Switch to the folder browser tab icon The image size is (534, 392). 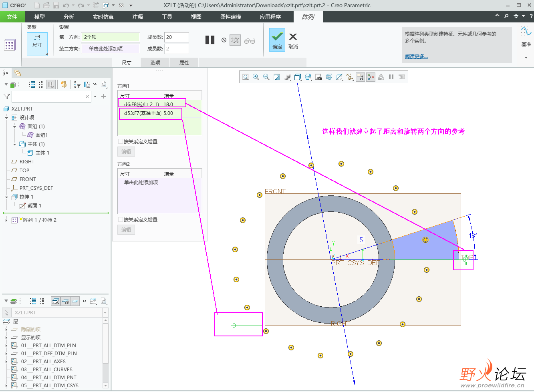[17, 73]
